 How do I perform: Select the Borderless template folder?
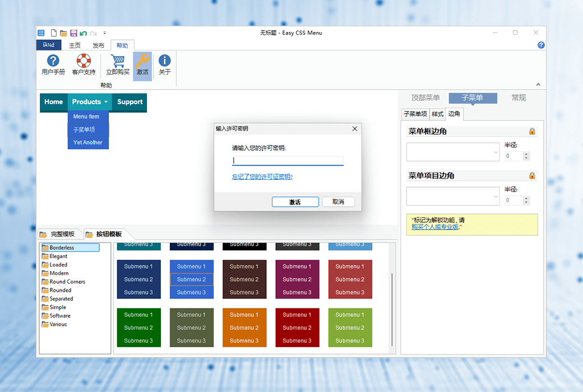(70, 248)
